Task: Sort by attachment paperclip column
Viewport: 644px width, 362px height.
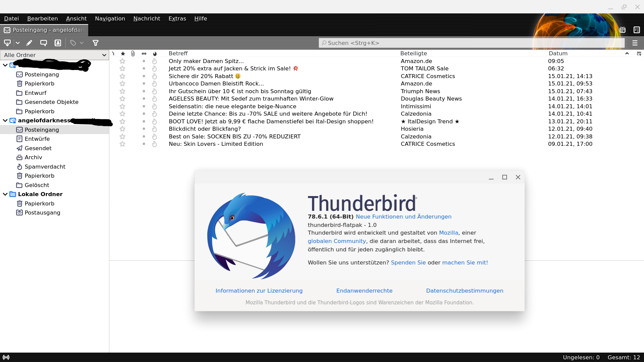Action: coord(133,54)
